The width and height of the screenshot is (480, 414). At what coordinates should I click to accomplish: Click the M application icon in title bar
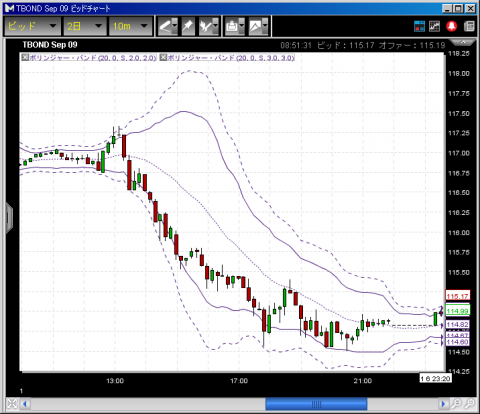[x=9, y=8]
